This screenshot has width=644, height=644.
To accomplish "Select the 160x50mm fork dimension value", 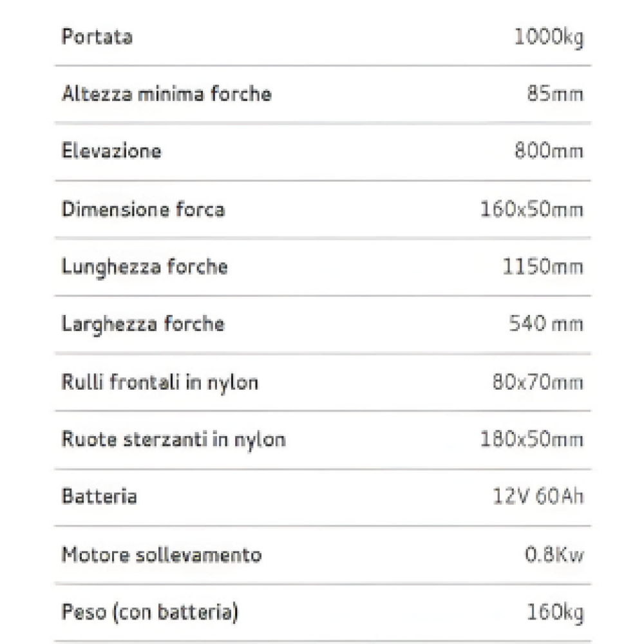I will [532, 209].
